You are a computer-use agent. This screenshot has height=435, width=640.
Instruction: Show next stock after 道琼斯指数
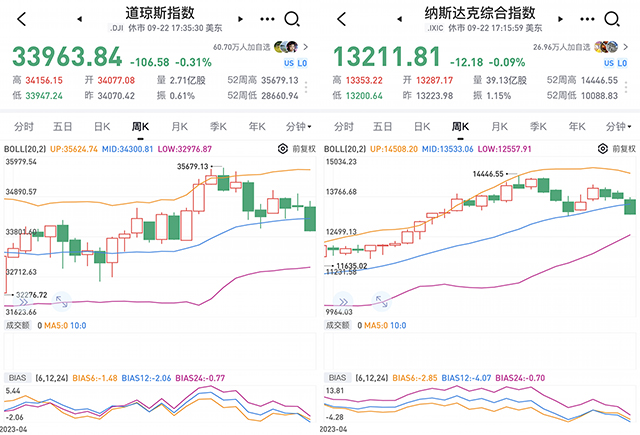[240, 19]
